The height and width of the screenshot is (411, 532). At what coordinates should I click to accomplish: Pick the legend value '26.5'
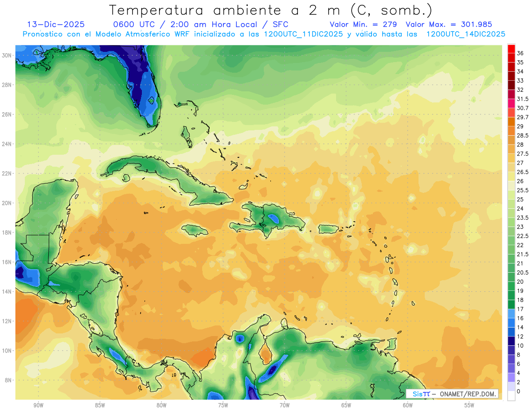point(523,172)
